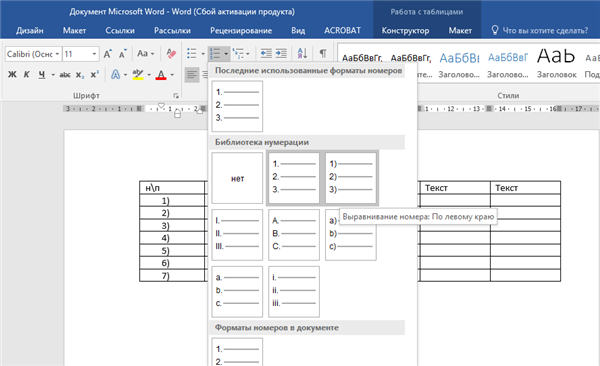600x366 pixels.
Task: Toggle subscript formatting
Action: pos(79,75)
